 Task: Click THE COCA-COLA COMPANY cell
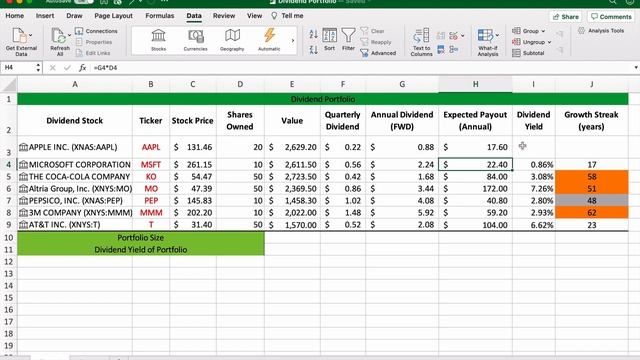click(75, 177)
